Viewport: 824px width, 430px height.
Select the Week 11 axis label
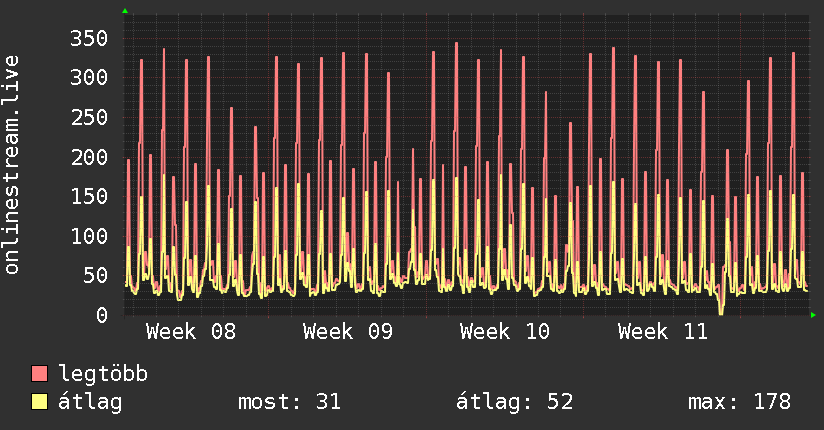[x=662, y=332]
